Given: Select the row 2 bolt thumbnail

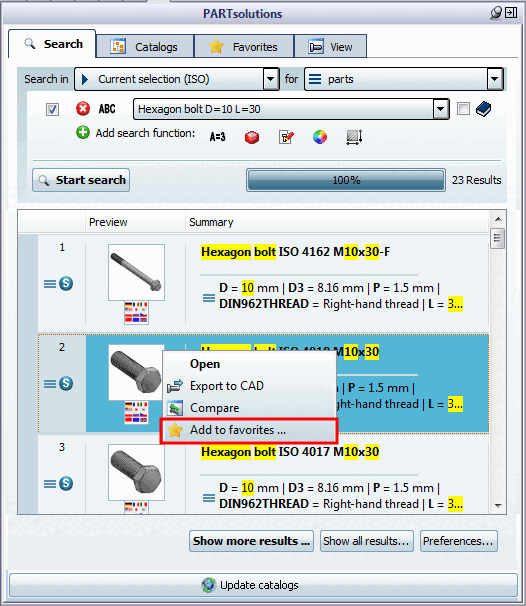Looking at the screenshot, I should pos(136,372).
